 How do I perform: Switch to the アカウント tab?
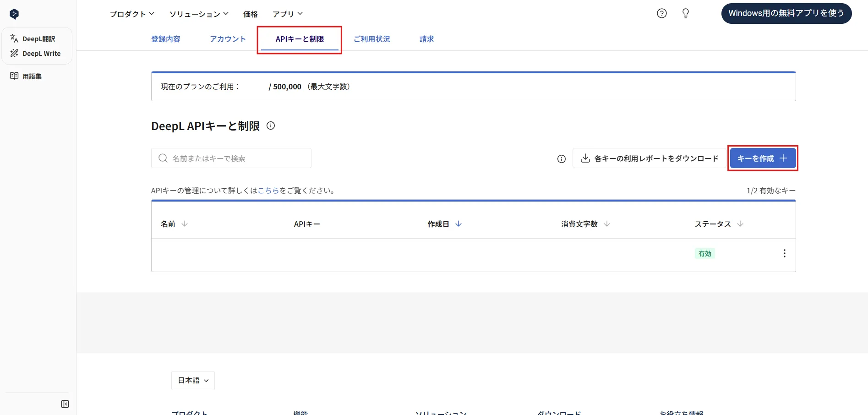(228, 39)
